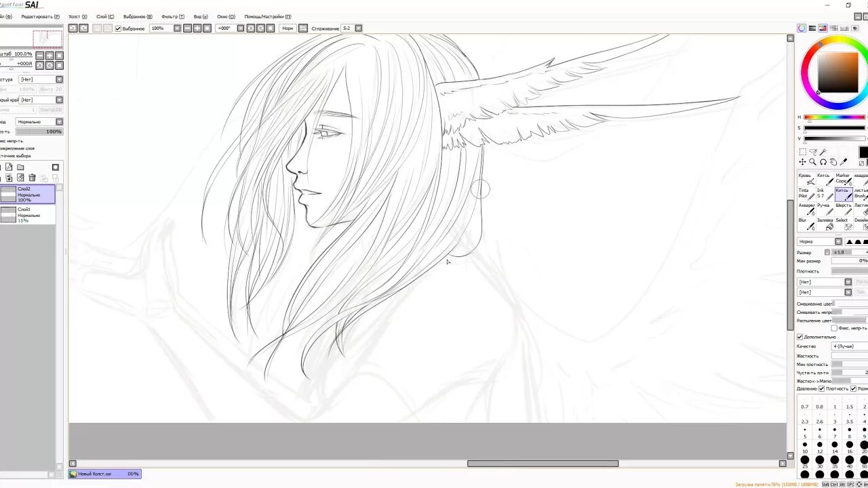Switch to Новый Холст.sai document tab

[105, 474]
